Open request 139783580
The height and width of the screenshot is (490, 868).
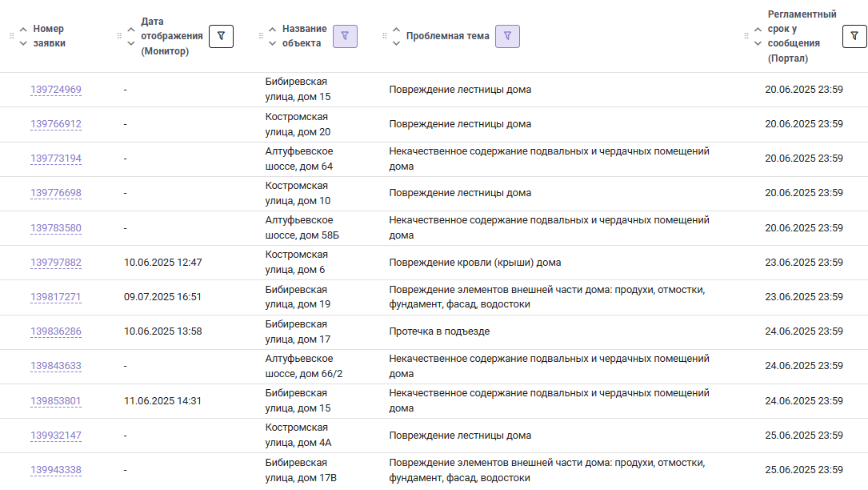56,228
